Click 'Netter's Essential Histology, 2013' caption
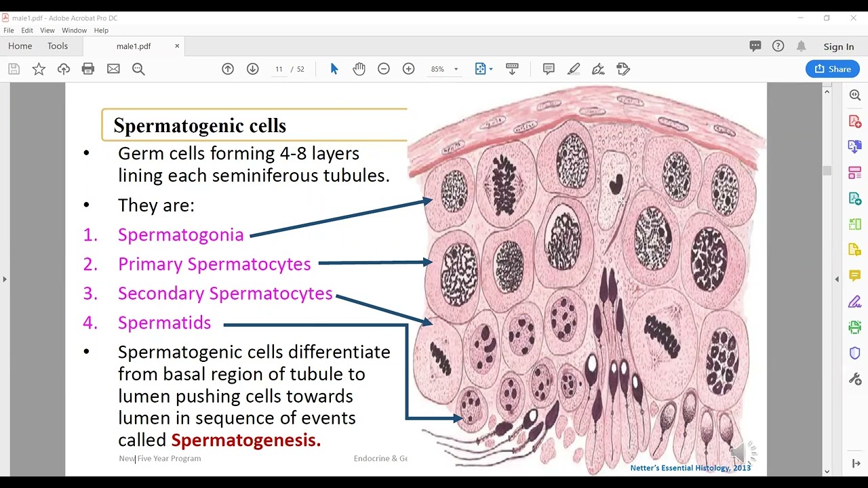The width and height of the screenshot is (868, 488). coord(690,468)
